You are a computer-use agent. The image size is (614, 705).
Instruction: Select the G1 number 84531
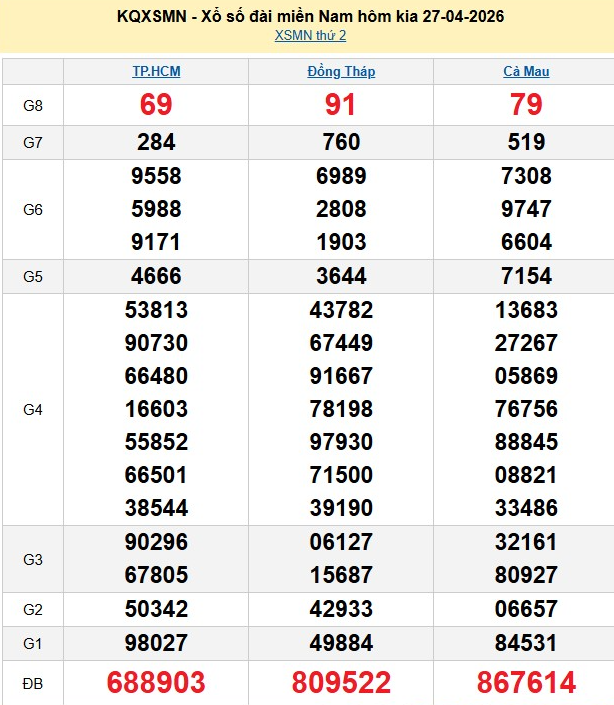pyautogui.click(x=526, y=643)
